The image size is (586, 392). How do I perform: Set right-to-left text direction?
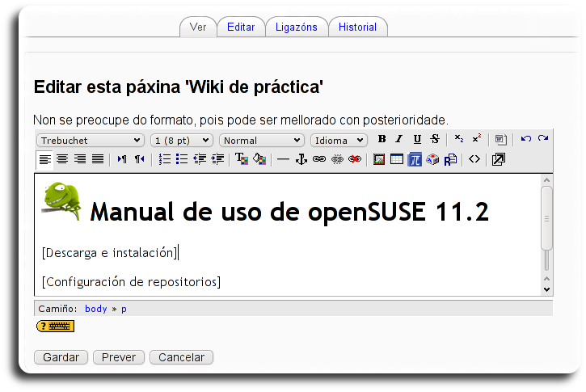[139, 159]
